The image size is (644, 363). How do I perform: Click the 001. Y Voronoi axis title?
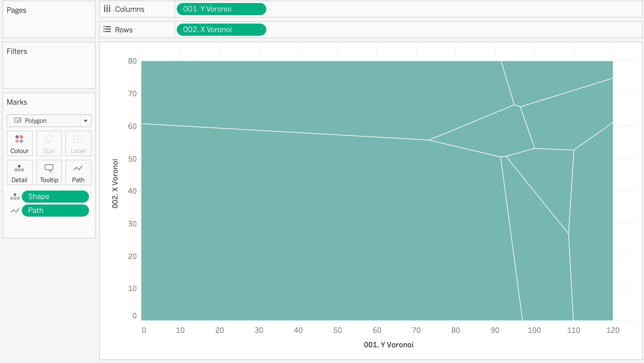point(388,345)
